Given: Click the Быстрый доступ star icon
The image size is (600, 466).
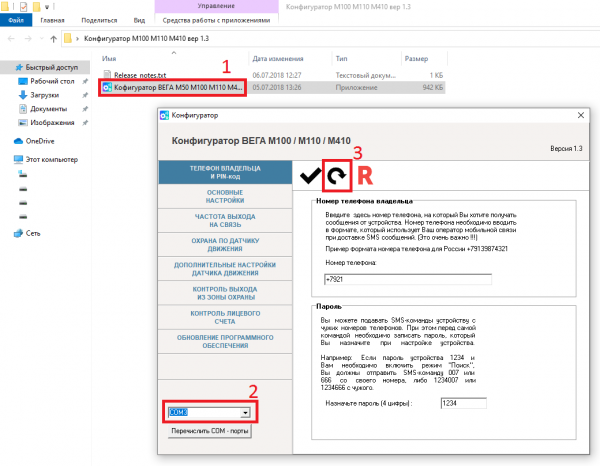Looking at the screenshot, I should pyautogui.click(x=19, y=67).
